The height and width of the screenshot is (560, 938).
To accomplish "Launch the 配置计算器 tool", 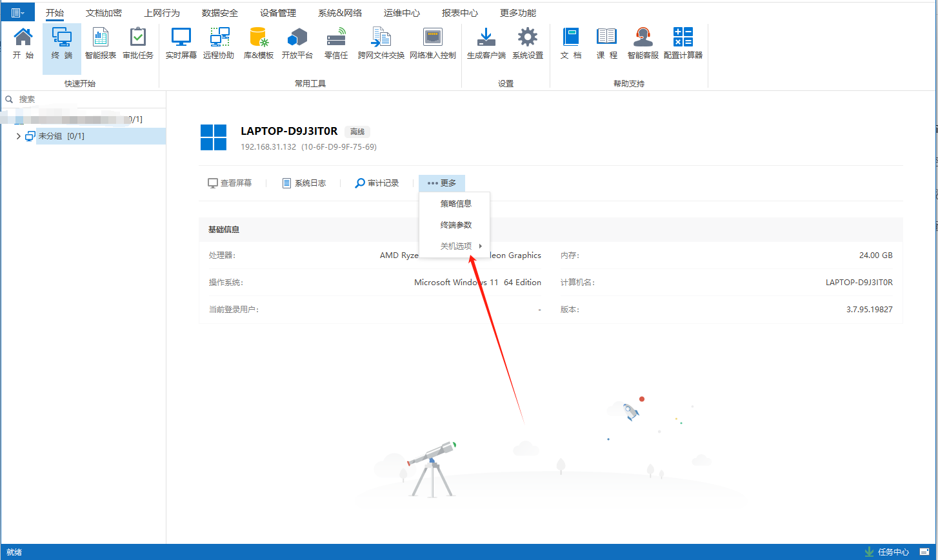I will tap(683, 43).
